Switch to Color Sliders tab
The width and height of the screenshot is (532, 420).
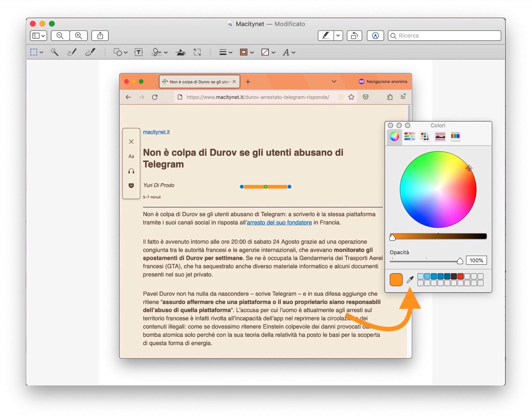[409, 136]
